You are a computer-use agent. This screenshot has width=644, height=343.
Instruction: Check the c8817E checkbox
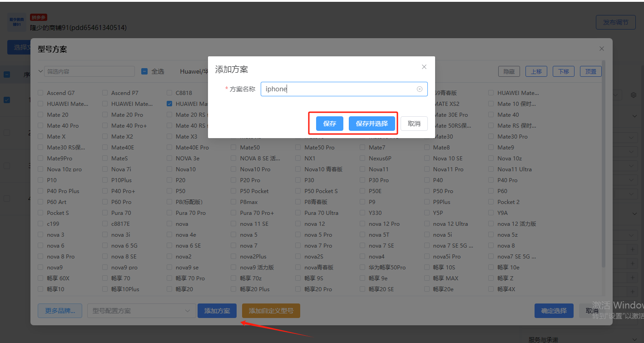point(105,224)
